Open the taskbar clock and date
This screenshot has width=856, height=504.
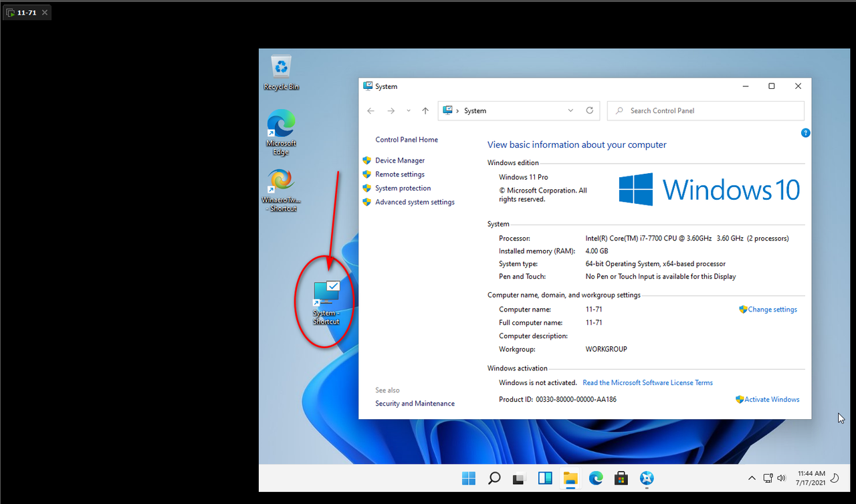(811, 478)
